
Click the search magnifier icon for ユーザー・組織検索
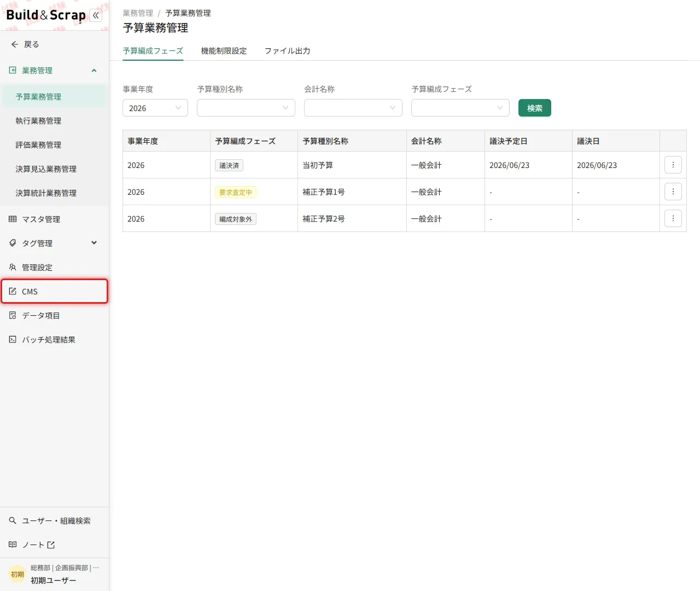13,521
